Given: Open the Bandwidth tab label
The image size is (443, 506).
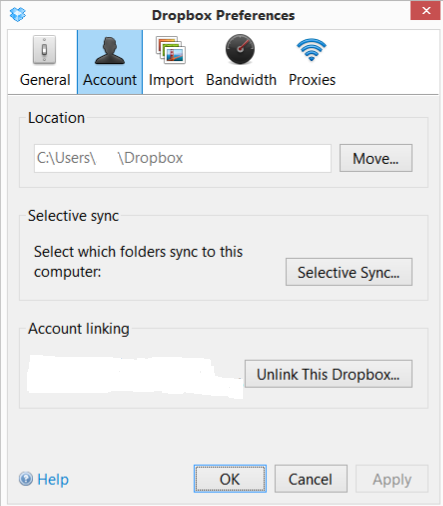Looking at the screenshot, I should tap(241, 80).
